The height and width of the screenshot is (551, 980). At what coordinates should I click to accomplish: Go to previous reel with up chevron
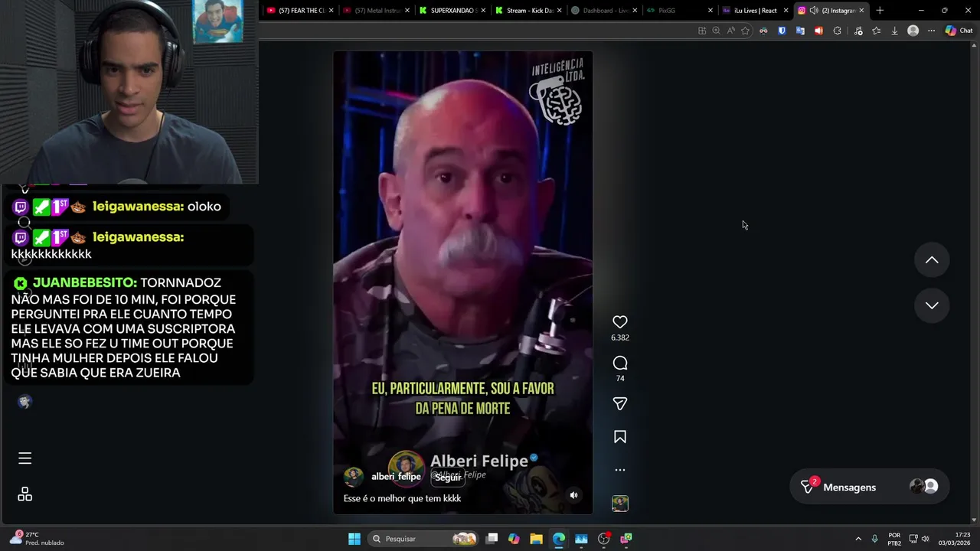point(932,260)
